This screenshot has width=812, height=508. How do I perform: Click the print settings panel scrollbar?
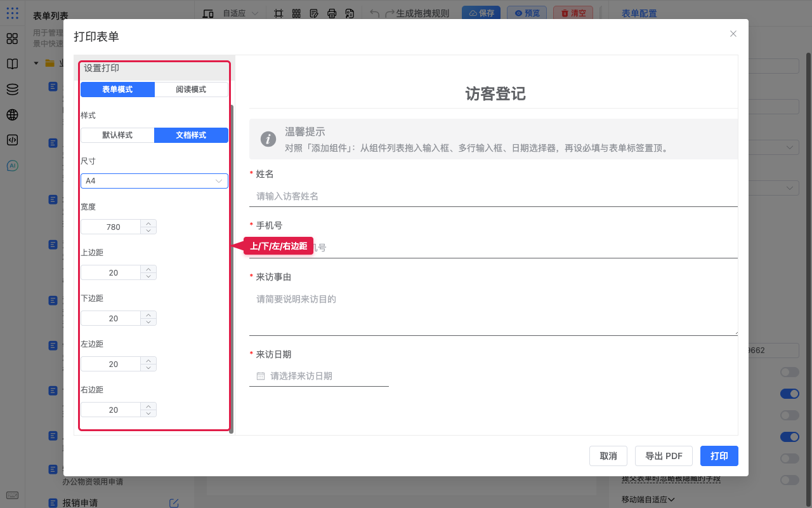coord(232,269)
